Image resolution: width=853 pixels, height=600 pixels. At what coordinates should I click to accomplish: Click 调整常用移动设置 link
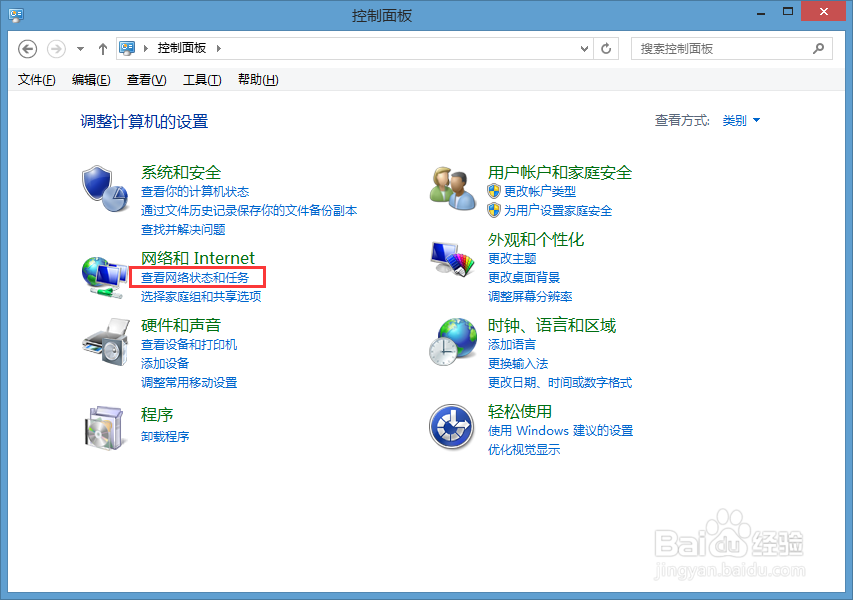tap(189, 382)
